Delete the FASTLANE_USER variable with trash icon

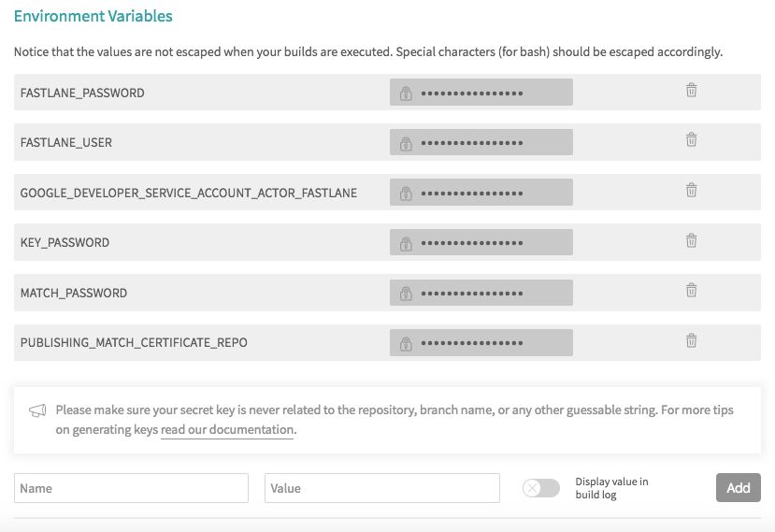[691, 139]
